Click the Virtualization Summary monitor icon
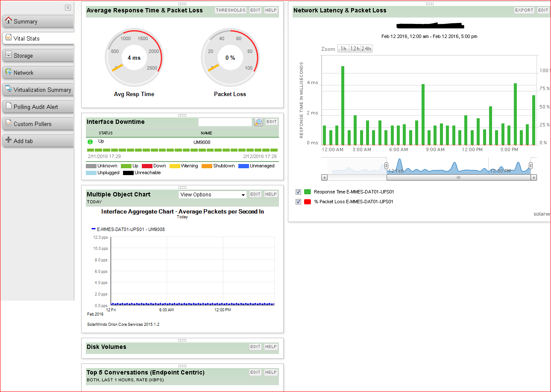 tap(9, 89)
